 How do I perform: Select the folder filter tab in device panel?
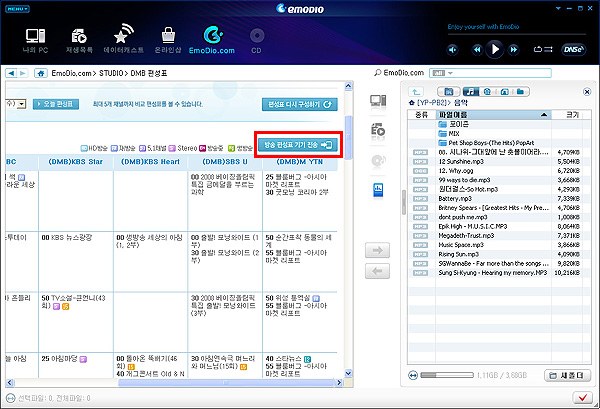pyautogui.click(x=520, y=92)
